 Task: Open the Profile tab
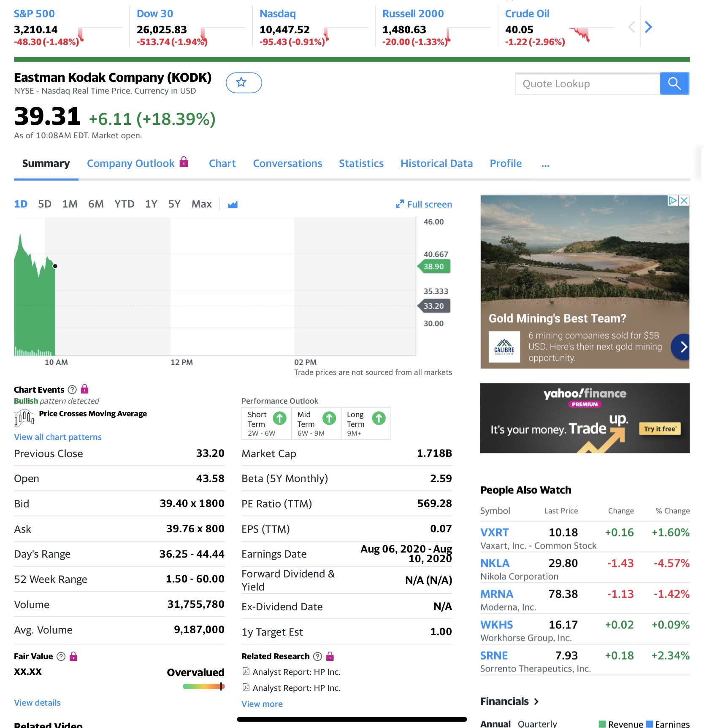pos(506,164)
